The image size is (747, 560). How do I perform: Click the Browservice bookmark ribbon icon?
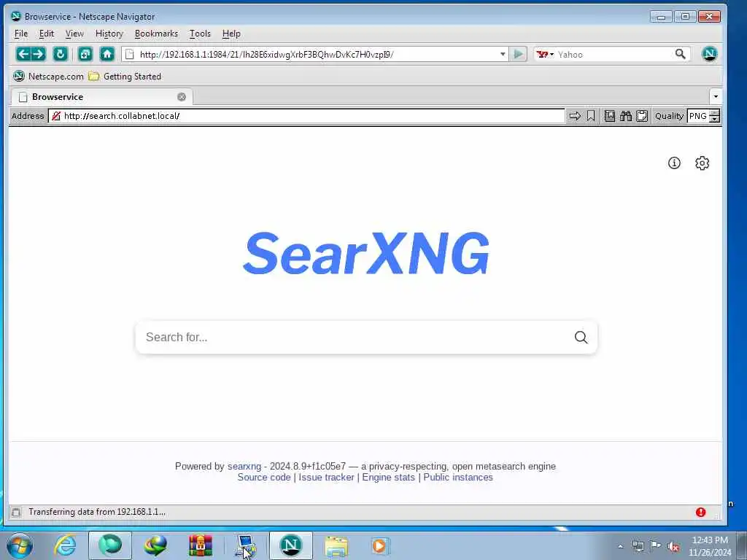(x=591, y=116)
